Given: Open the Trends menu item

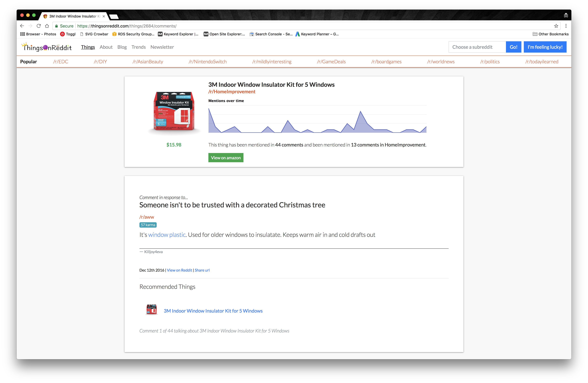Looking at the screenshot, I should pyautogui.click(x=138, y=47).
